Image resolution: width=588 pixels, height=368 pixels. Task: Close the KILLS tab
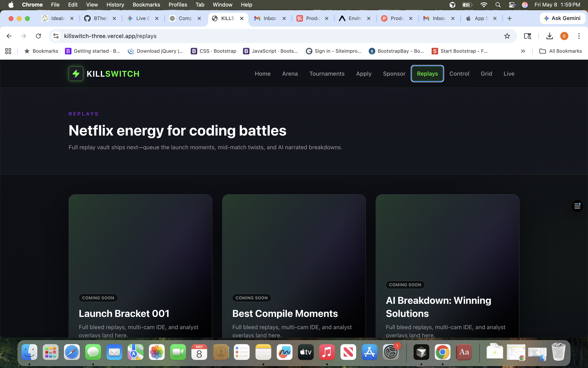(x=242, y=18)
